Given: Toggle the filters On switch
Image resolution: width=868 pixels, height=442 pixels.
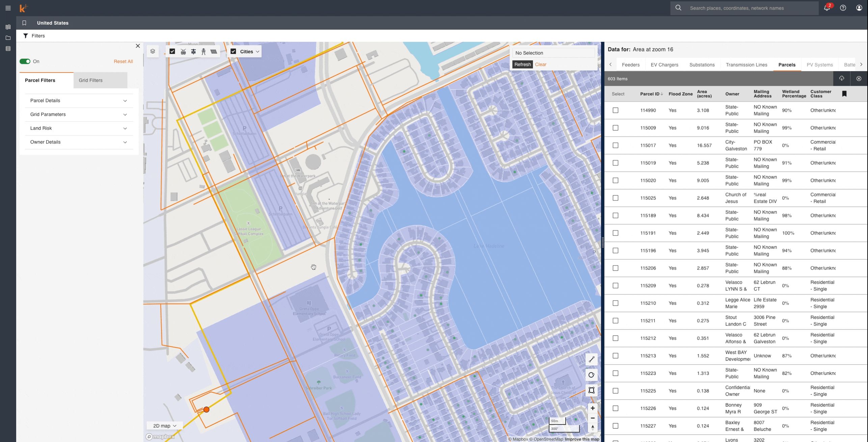Looking at the screenshot, I should [25, 61].
